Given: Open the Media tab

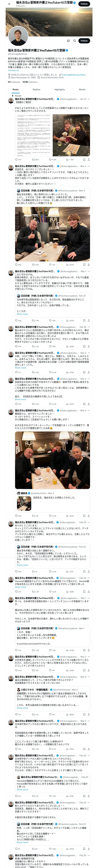Looking at the screenshot, I should tap(82, 90).
